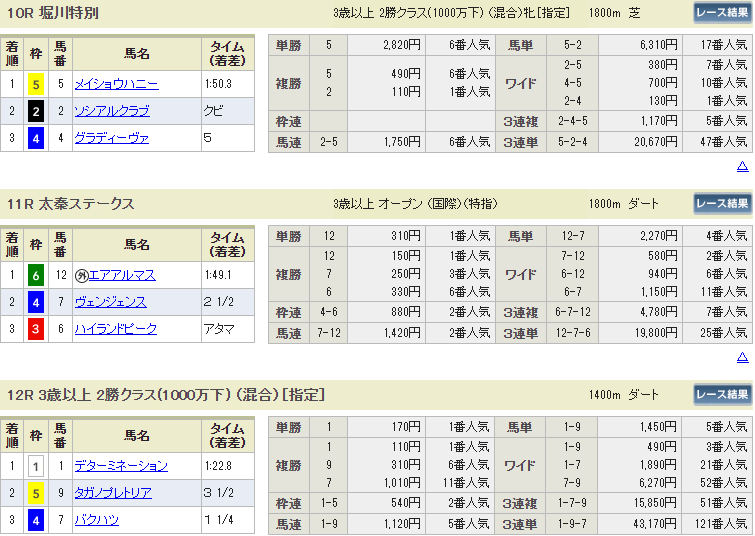755x536 pixels.
Task: Click 1400m ダート course text in 12R
Action: [623, 395]
